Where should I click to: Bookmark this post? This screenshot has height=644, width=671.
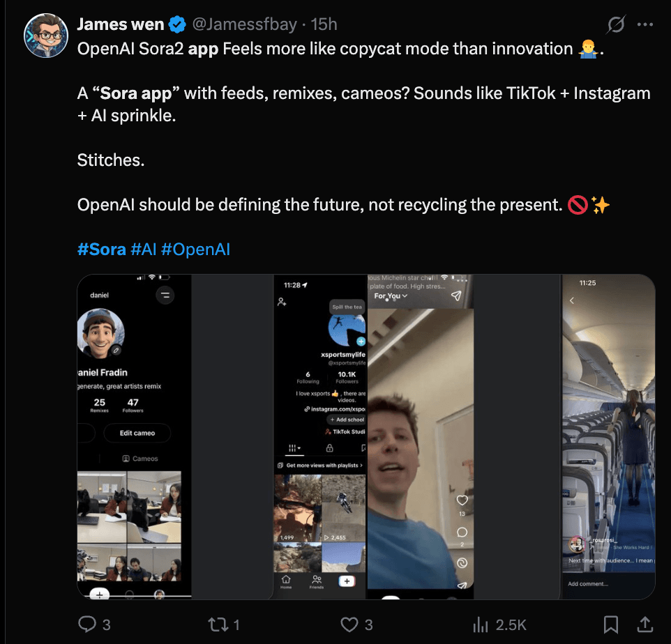[610, 624]
